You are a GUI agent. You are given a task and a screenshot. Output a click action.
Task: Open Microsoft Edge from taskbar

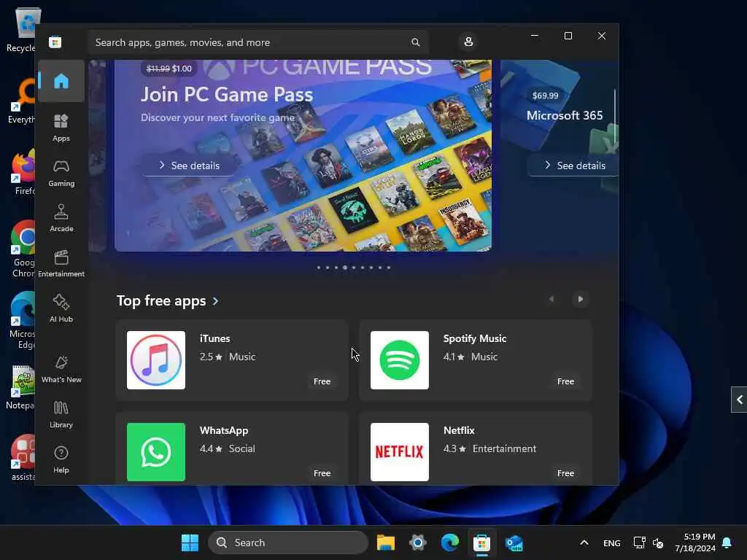coord(449,542)
